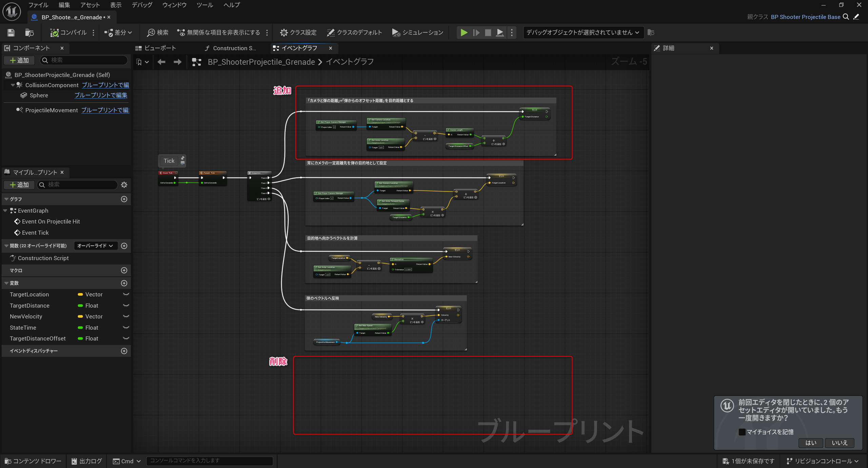This screenshot has height=468, width=868.
Task: Click the Browse to asset icon
Action: (29, 33)
